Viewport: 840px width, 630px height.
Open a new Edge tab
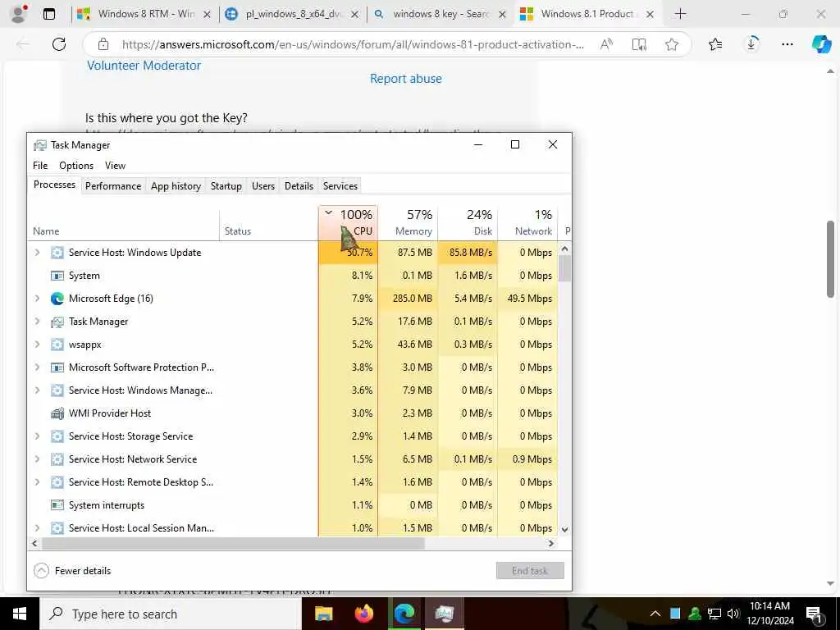tap(680, 14)
